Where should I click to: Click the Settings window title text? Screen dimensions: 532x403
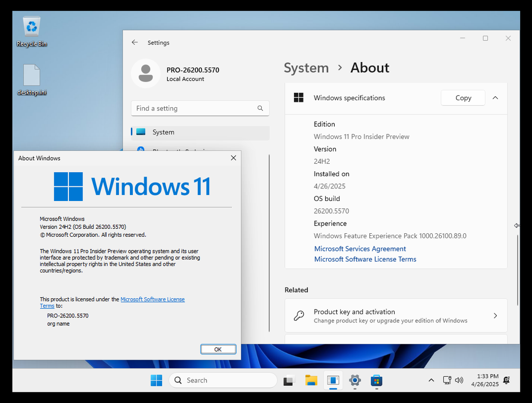[x=159, y=43]
